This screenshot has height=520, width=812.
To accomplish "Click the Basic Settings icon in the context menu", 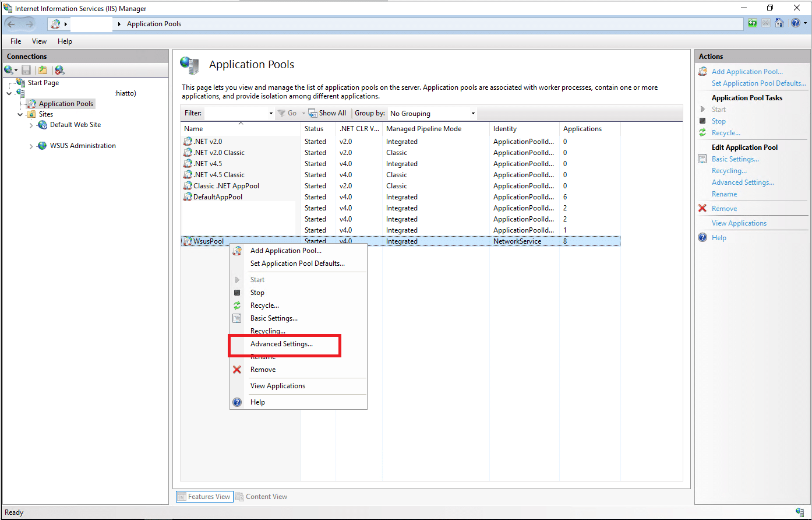I will pos(237,318).
